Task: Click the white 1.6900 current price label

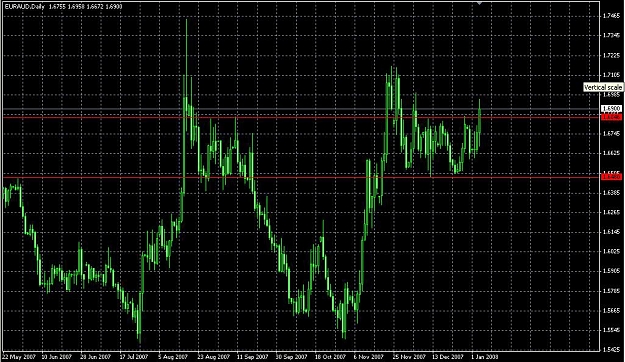Action: tap(611, 108)
